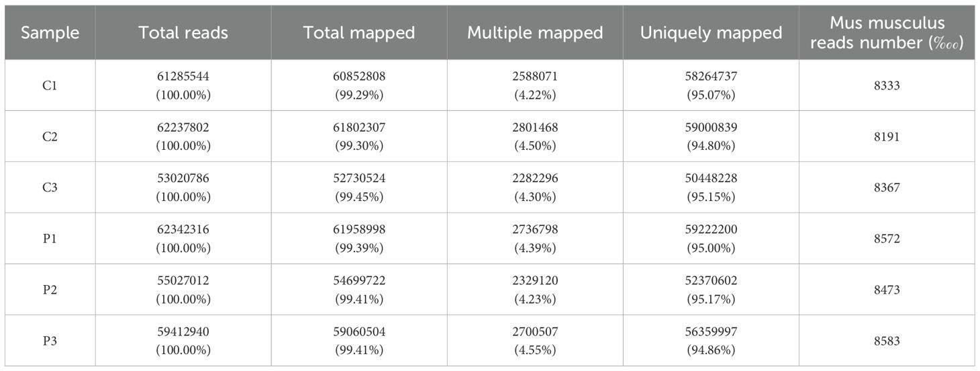Select the Total reads column header
The height and width of the screenshot is (371, 980).
[183, 33]
